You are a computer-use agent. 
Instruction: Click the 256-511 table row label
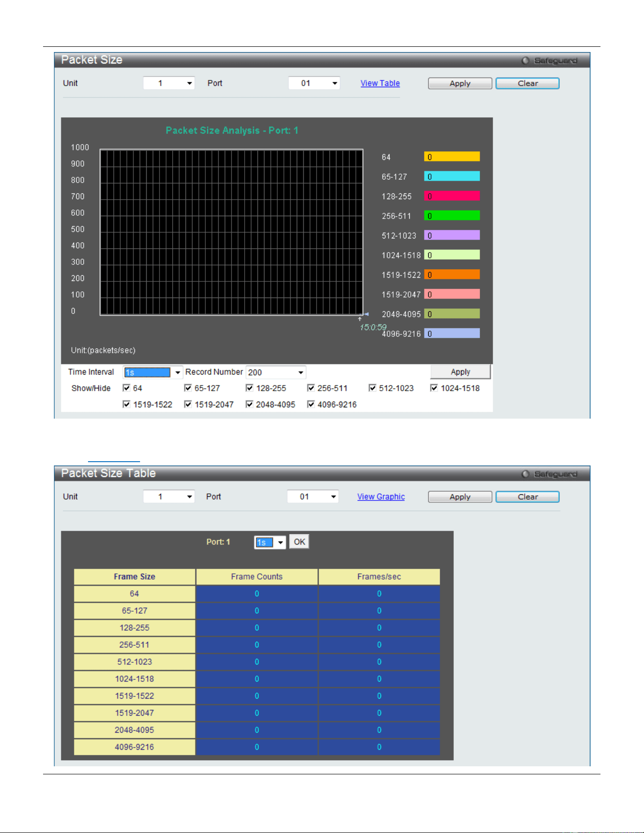pyautogui.click(x=134, y=645)
